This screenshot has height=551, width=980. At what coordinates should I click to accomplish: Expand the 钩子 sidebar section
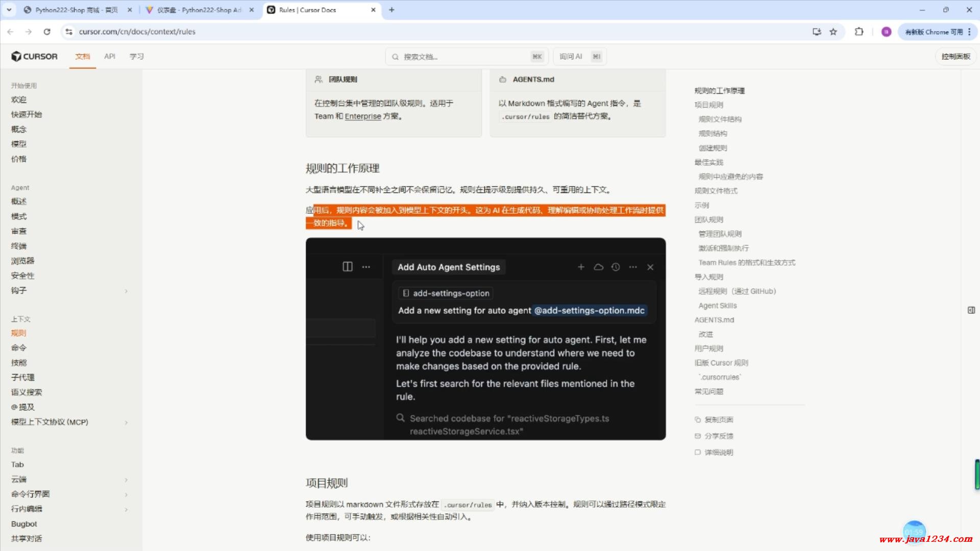(x=126, y=291)
